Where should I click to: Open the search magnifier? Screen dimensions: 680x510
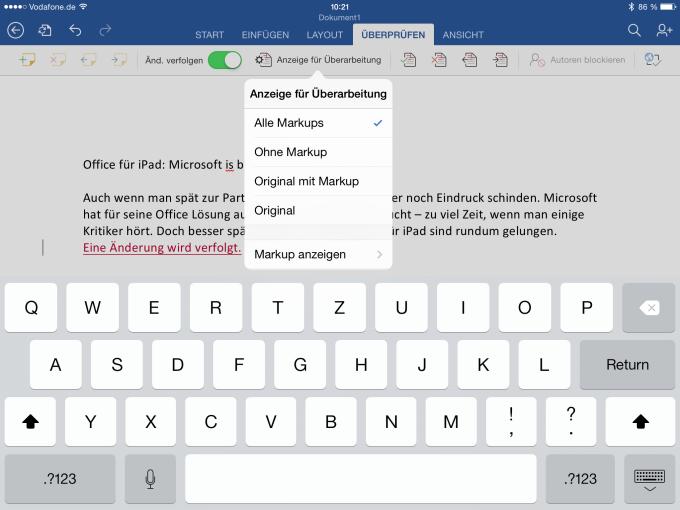pyautogui.click(x=634, y=30)
